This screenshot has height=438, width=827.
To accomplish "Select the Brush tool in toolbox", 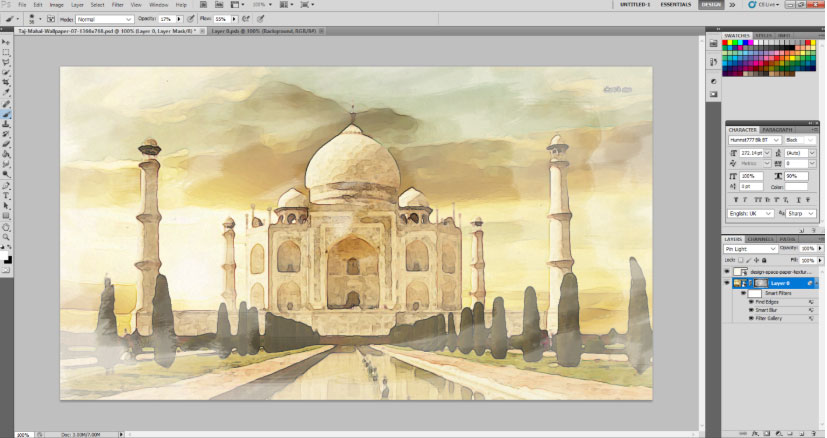I will 6,114.
